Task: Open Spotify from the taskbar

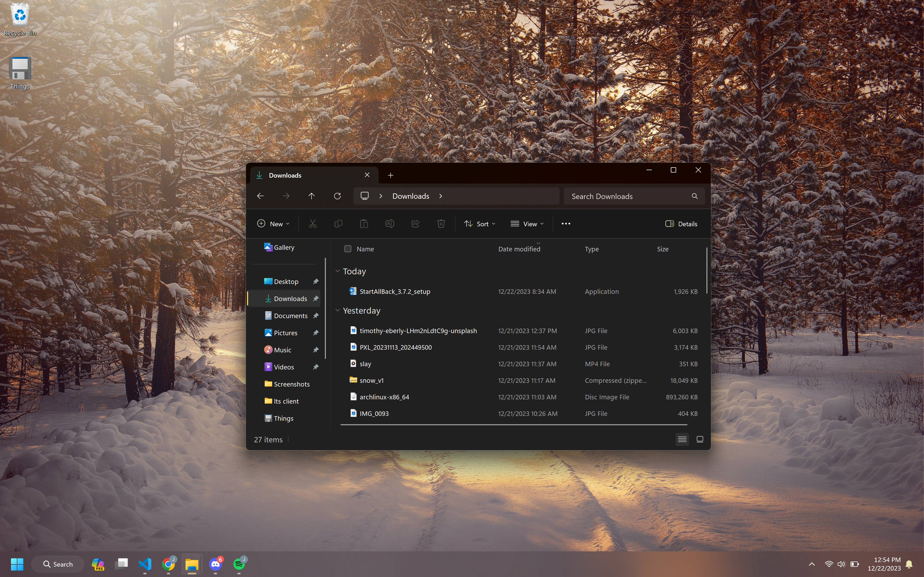Action: click(239, 564)
